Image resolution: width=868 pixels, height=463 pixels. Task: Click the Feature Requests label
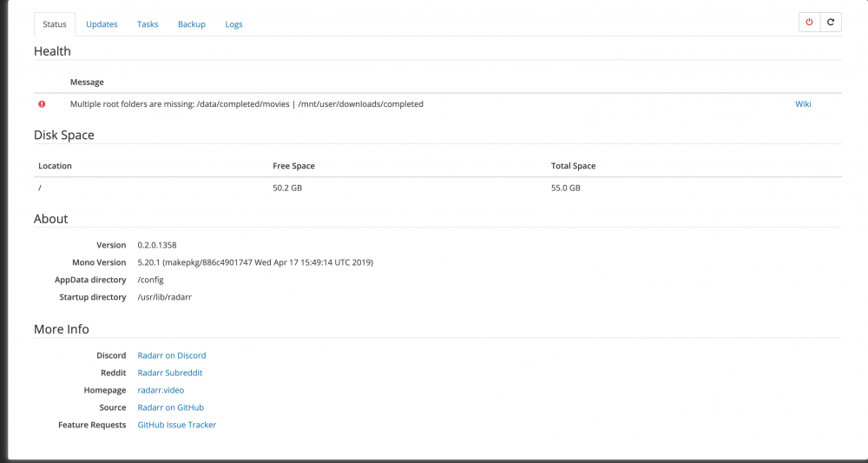click(x=93, y=426)
